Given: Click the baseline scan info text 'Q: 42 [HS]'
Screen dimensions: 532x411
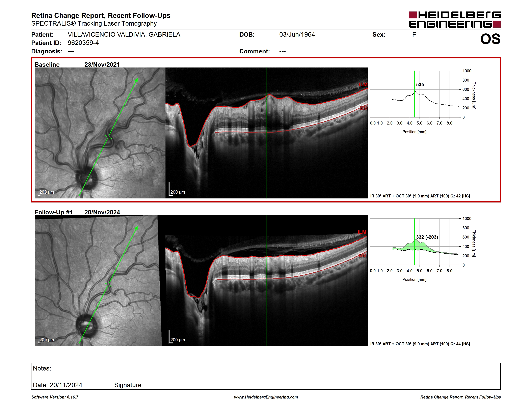Looking at the screenshot, I should pos(460,196).
